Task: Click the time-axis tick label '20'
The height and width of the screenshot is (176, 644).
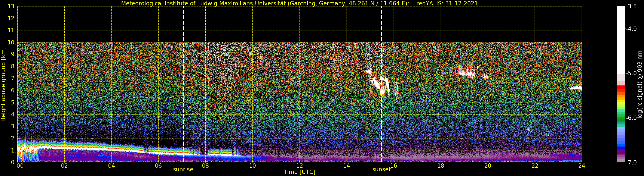Action: tap(488, 166)
